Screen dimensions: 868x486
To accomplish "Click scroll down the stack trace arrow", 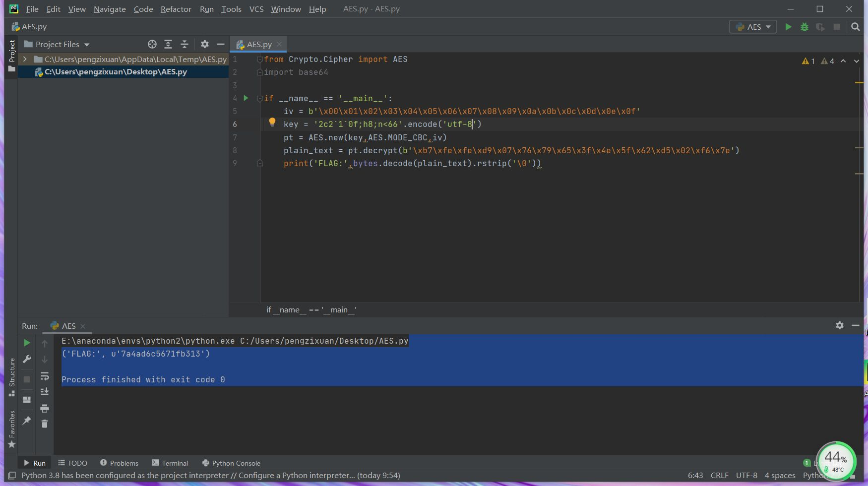I will 45,359.
